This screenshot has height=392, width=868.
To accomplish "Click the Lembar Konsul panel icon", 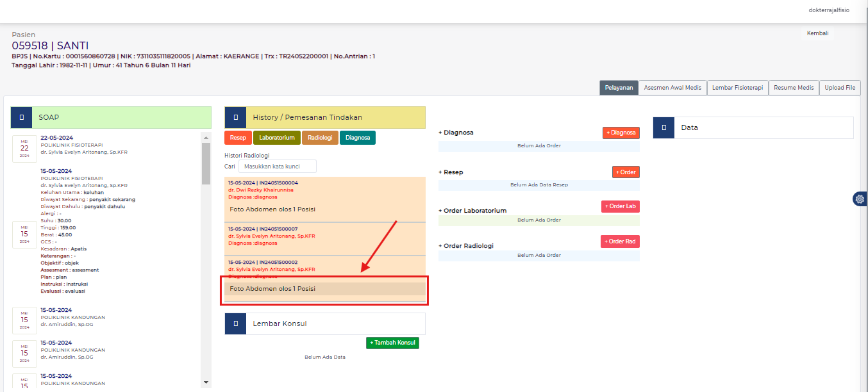I will click(x=236, y=323).
